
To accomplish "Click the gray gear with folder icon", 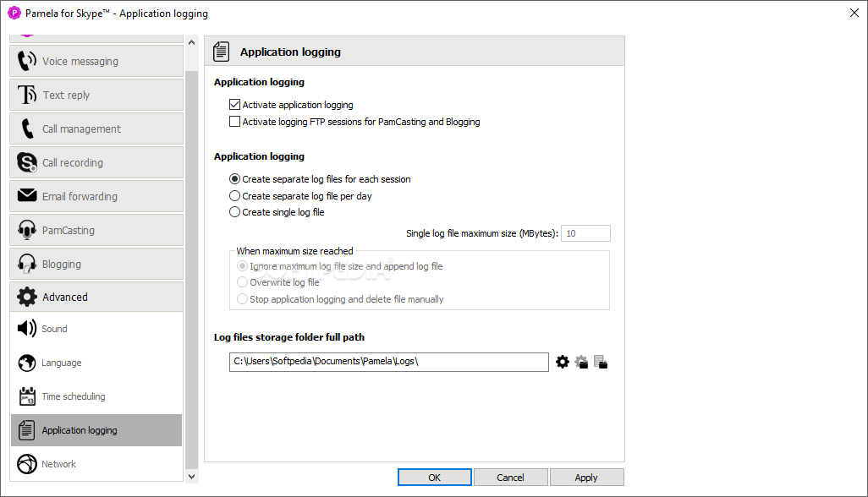I will [x=581, y=362].
